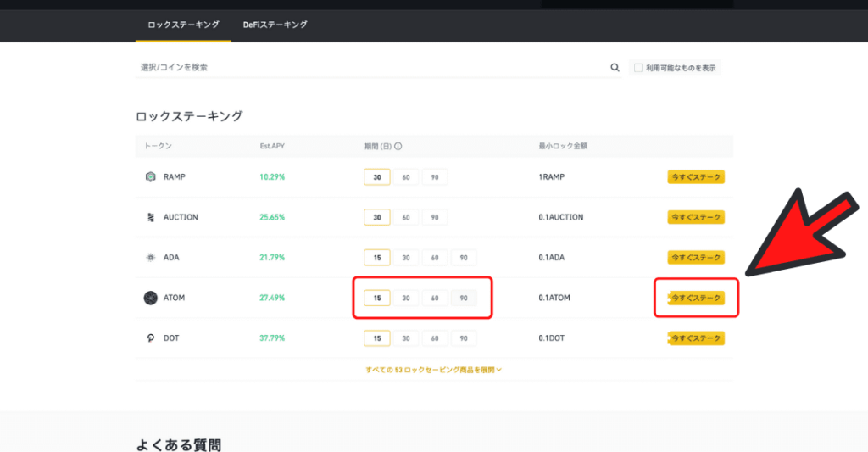Select 30-day period for RAMP
The width and height of the screenshot is (868, 452).
click(377, 177)
